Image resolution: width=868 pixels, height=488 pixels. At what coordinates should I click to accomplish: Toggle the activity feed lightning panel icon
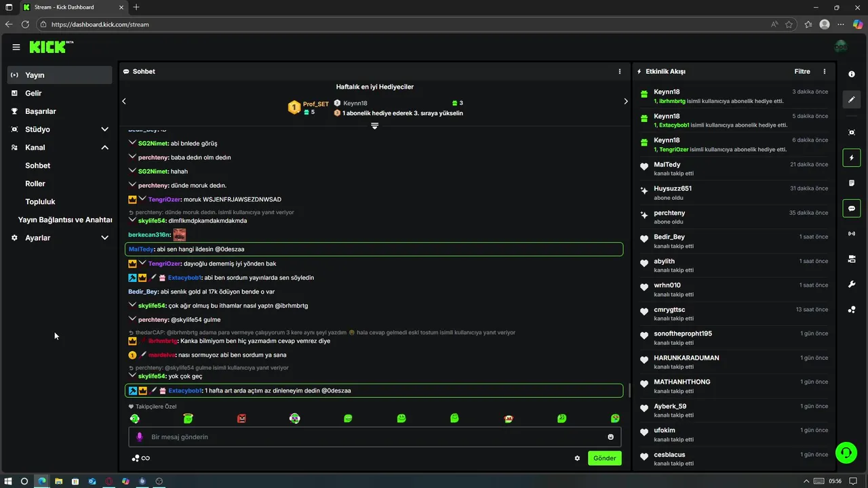point(852,158)
